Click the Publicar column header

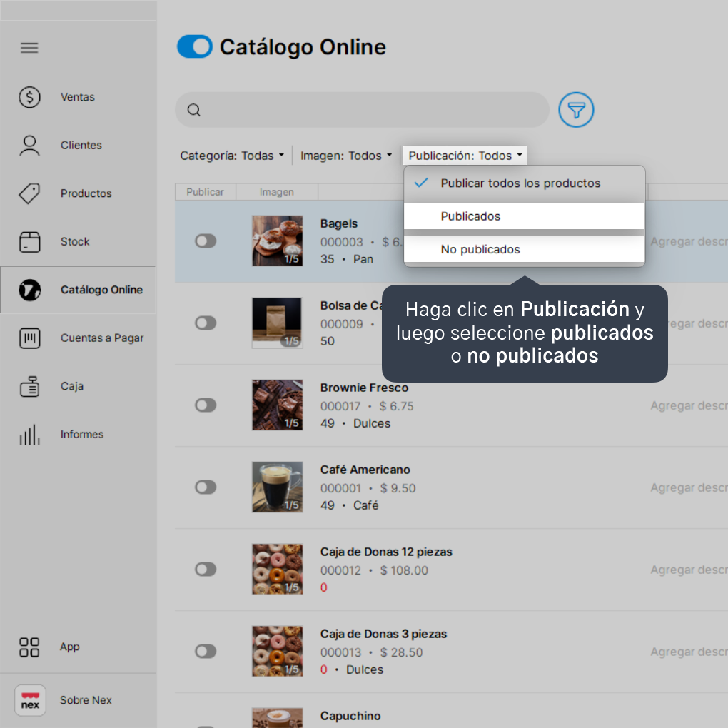point(206,192)
